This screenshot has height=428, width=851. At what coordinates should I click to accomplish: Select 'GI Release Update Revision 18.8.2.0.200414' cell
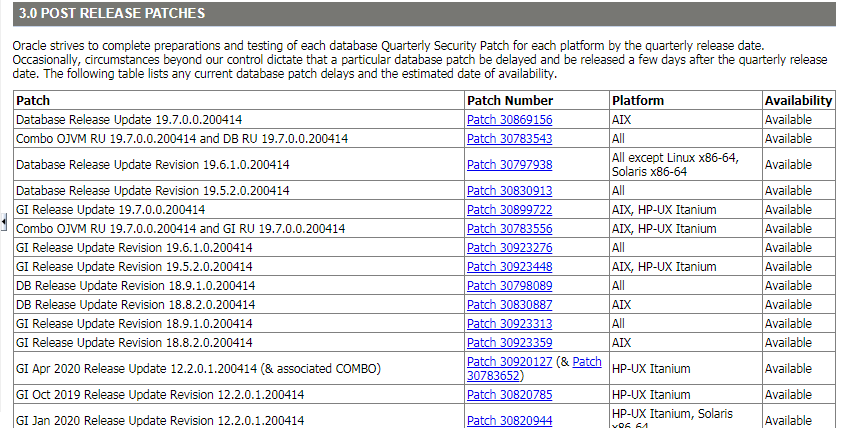point(239,343)
